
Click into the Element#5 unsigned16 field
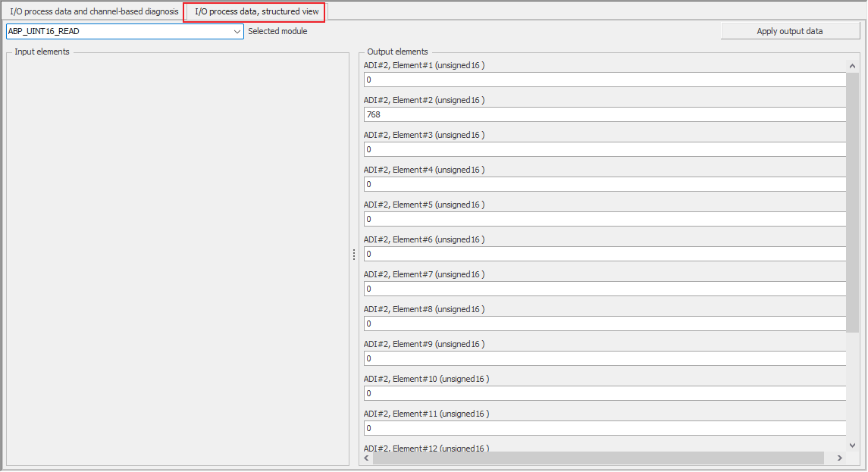(x=604, y=219)
